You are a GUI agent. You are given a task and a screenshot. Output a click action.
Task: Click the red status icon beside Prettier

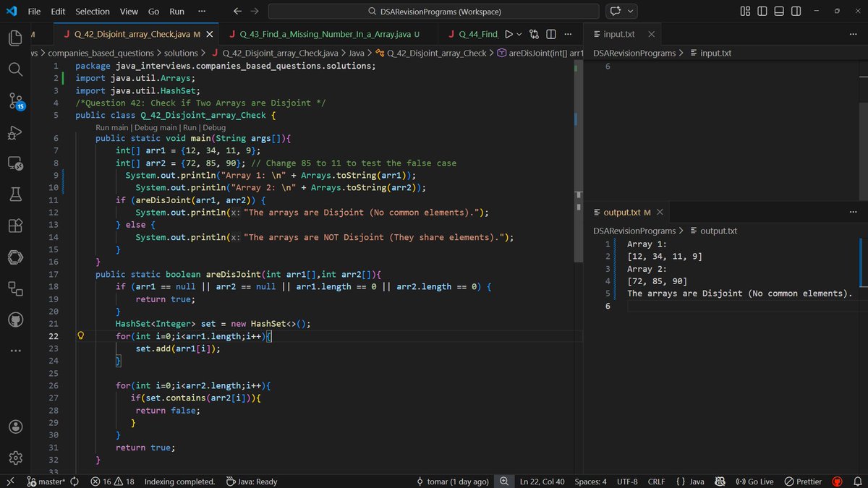pyautogui.click(x=838, y=481)
